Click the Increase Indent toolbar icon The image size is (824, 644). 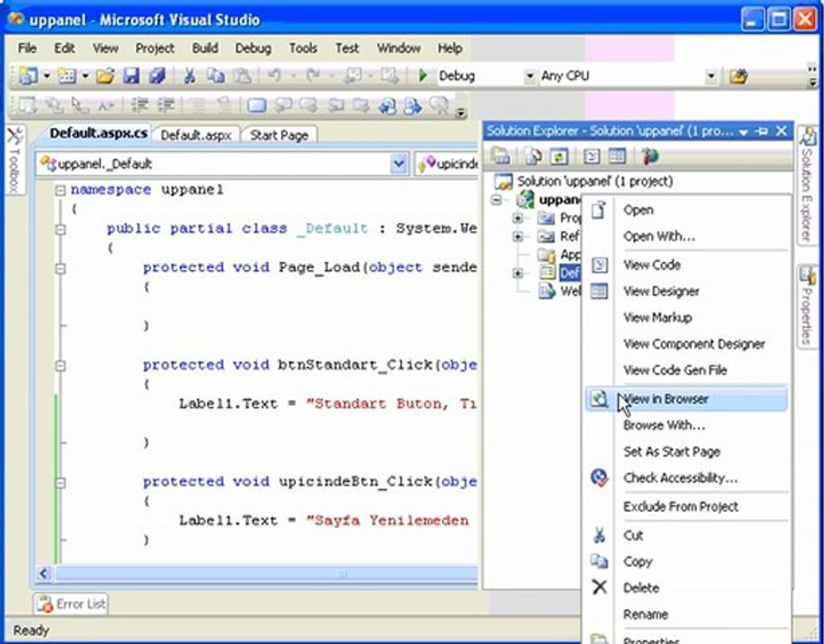166,105
